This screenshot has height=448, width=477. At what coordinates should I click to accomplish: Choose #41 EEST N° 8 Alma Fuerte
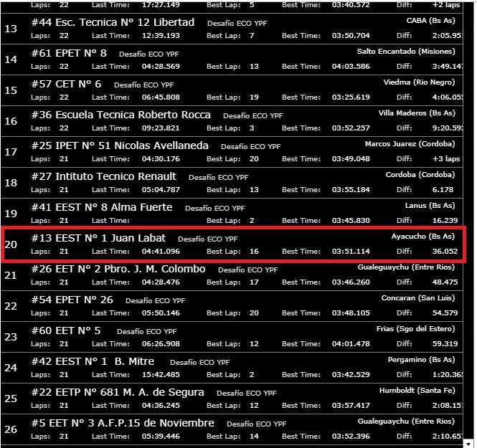coord(102,207)
